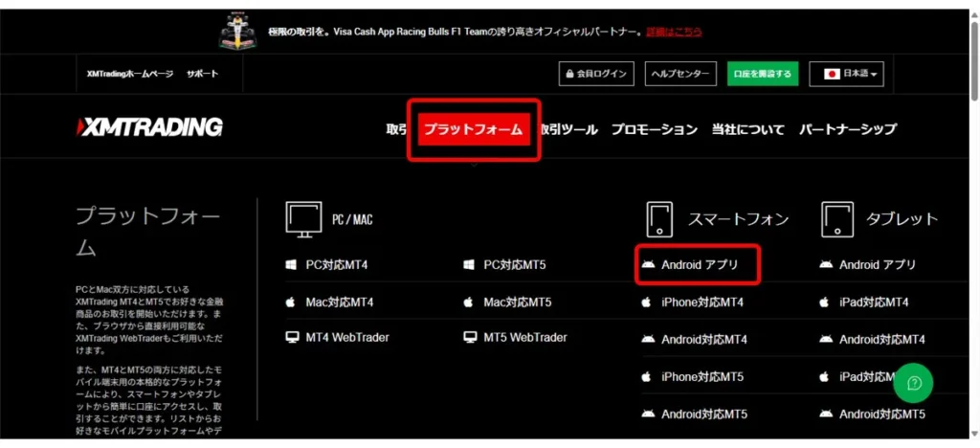Click the Android icon beside smartphone Android アプリ
980x448 pixels.
pos(648,265)
